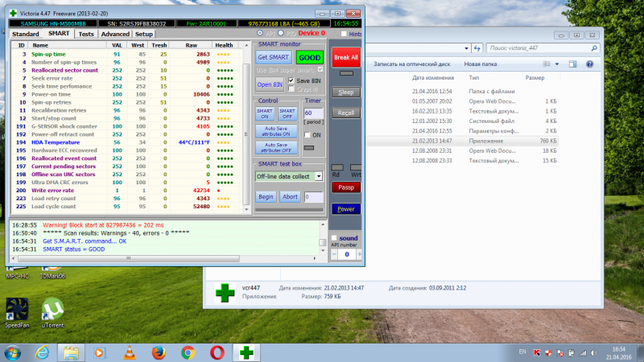Launch Google Chrome from the taskbar

pos(188,352)
